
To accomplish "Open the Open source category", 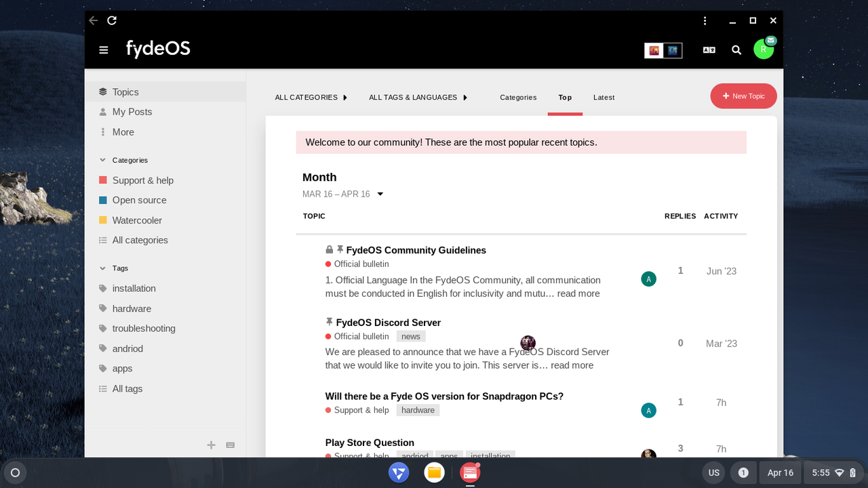I will tap(165, 200).
